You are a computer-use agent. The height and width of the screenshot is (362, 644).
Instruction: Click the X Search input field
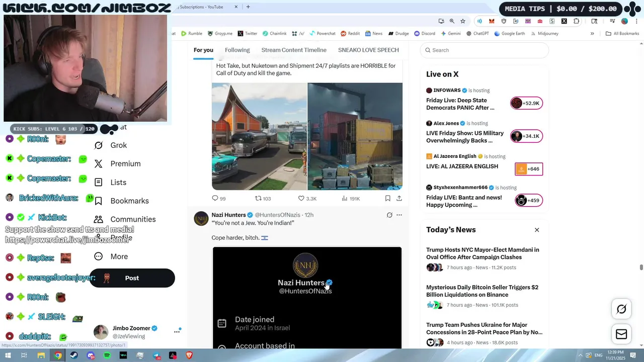pyautogui.click(x=485, y=50)
